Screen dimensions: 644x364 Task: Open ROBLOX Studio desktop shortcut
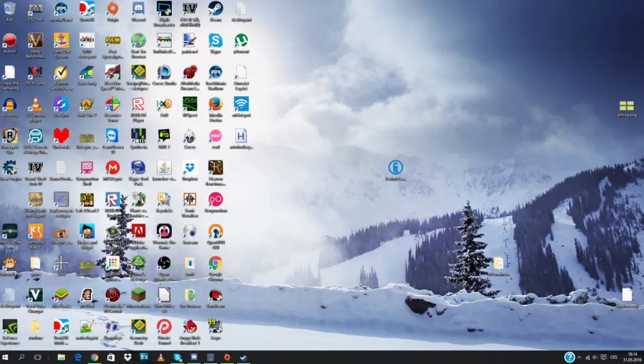113,205
